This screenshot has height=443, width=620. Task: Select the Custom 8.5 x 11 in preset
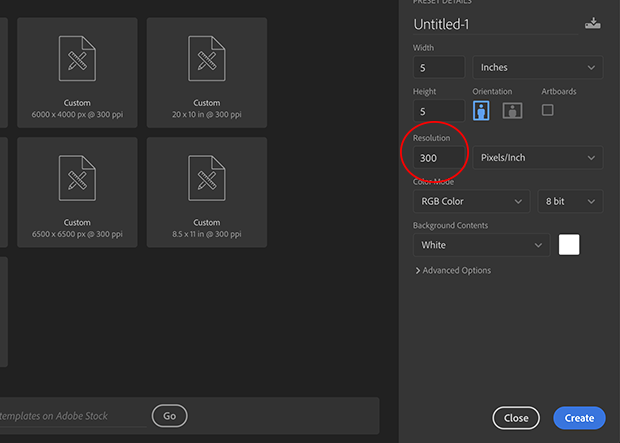click(207, 192)
